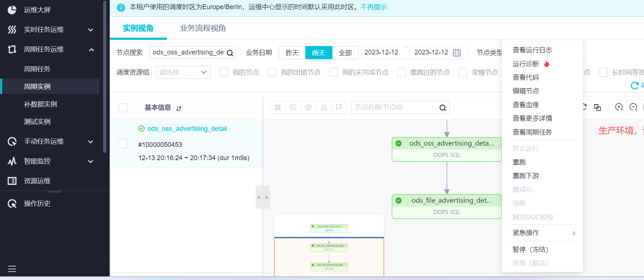Click the sort icon beside 基本信息
The width and height of the screenshot is (644, 280).
(x=179, y=108)
